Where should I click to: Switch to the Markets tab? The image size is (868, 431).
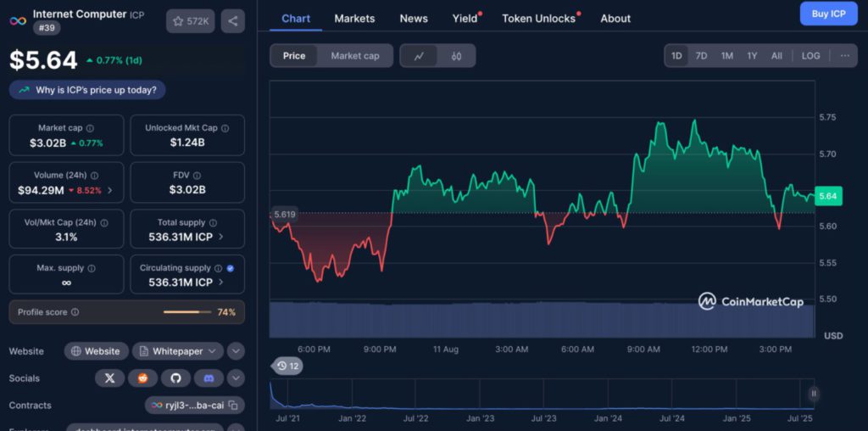pos(354,19)
